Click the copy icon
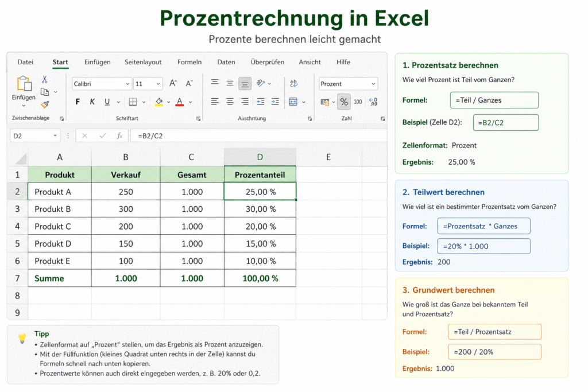This screenshot has width=588, height=392. pos(45,92)
